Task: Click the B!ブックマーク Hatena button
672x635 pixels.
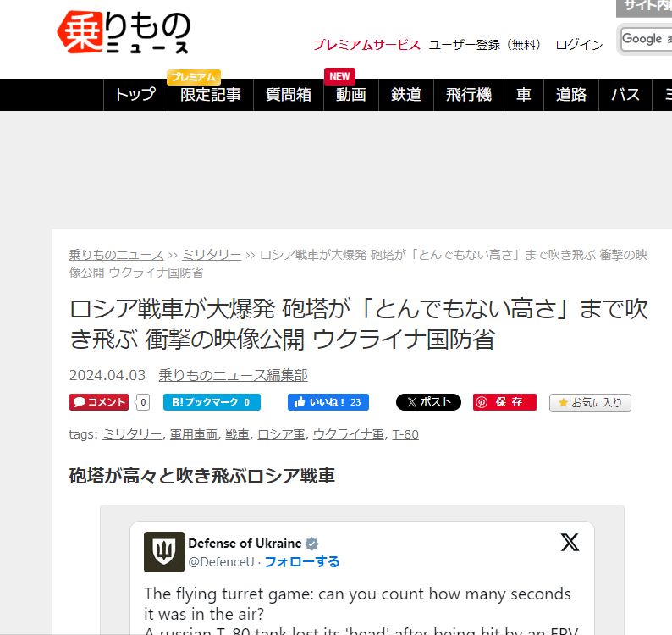Action: (x=212, y=402)
